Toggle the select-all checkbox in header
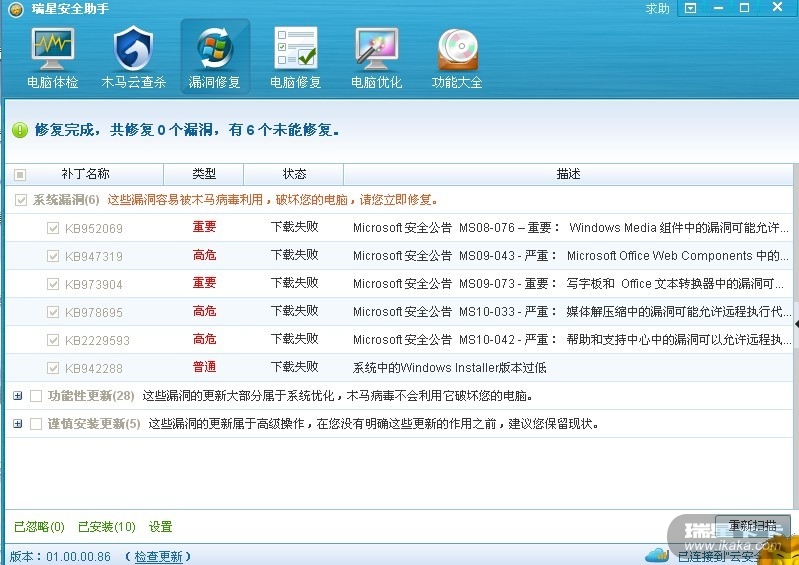The image size is (799, 565). click(x=20, y=175)
